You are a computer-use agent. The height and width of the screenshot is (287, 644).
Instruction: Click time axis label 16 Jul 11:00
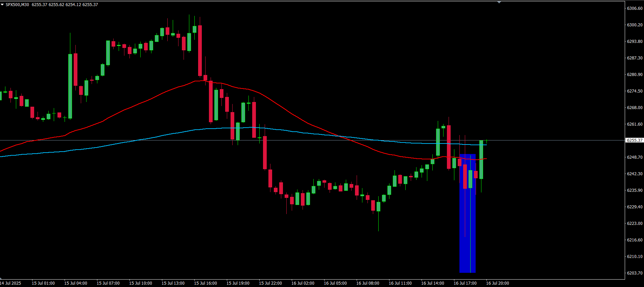(400, 283)
